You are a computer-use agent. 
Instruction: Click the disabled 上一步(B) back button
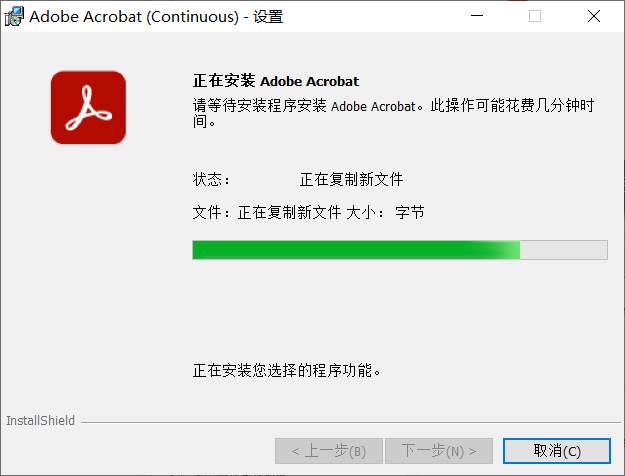click(x=329, y=451)
